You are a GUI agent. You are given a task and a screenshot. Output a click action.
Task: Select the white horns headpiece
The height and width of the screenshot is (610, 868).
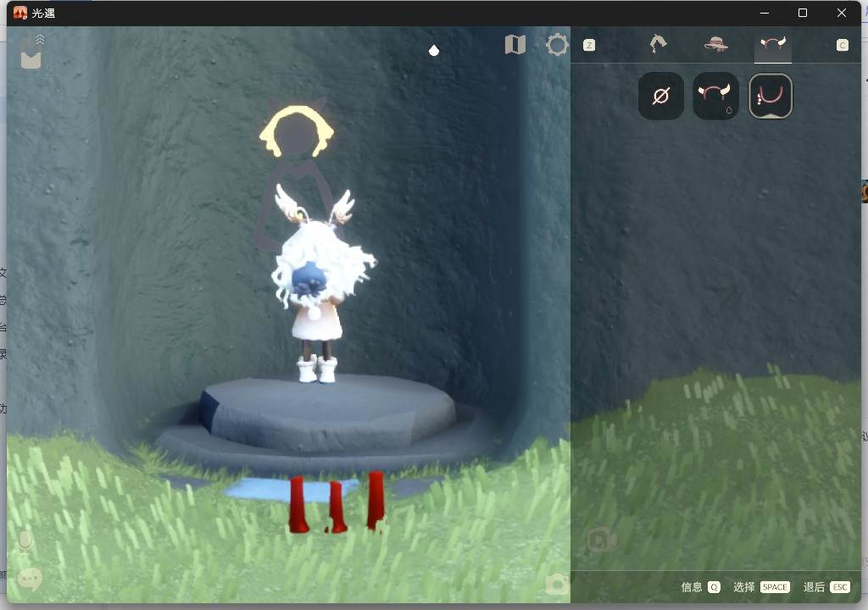point(715,96)
